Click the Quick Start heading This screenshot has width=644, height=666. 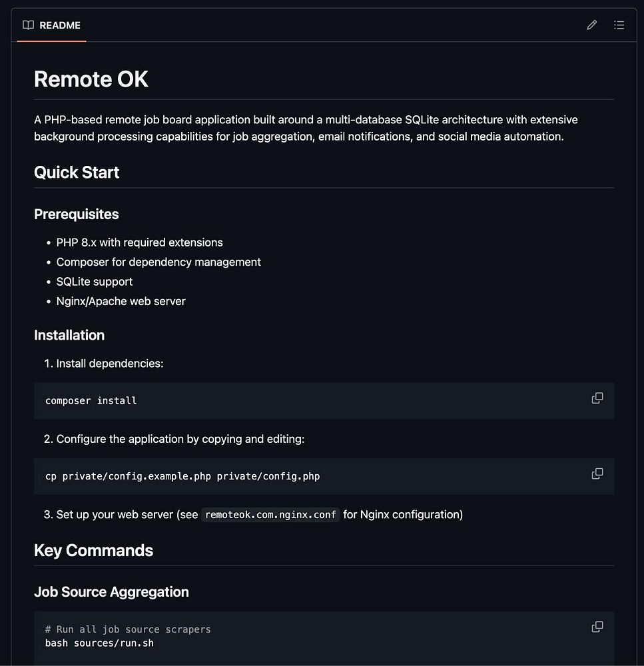77,172
